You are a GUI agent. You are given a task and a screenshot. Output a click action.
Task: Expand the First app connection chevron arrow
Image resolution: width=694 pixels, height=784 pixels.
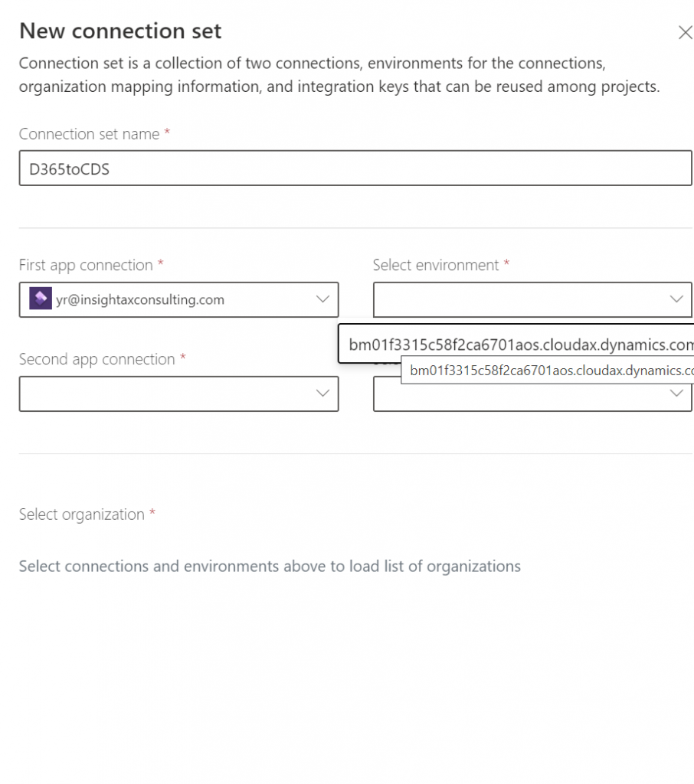tap(322, 299)
